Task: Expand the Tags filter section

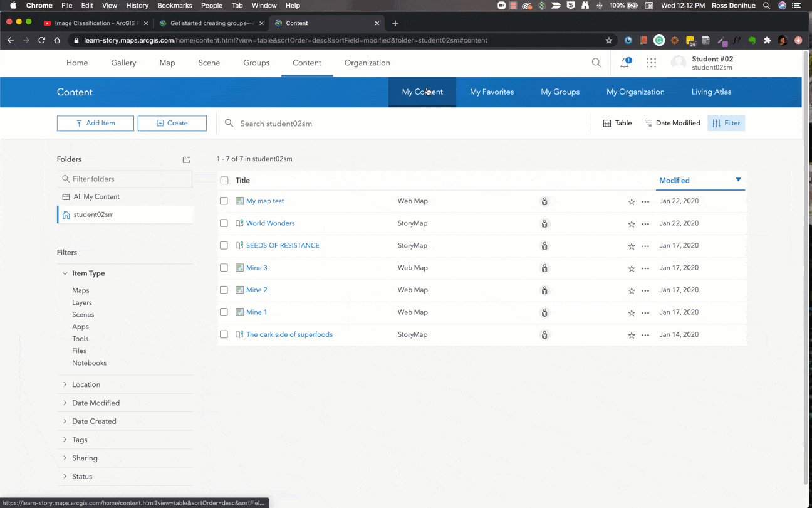Action: [x=80, y=440]
